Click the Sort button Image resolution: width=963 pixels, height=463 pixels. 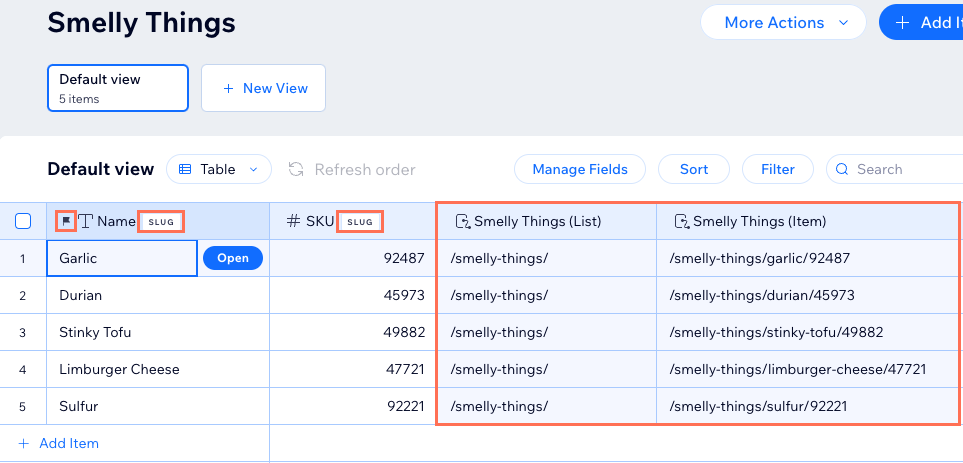point(694,170)
